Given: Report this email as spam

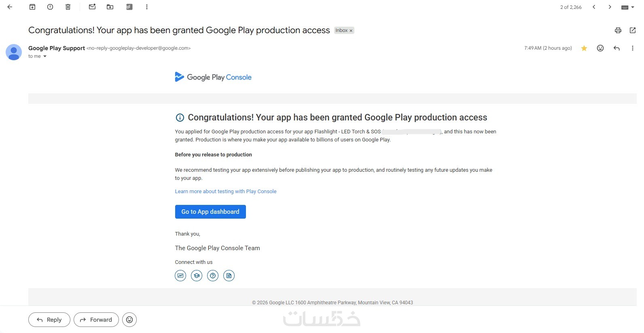Looking at the screenshot, I should click(50, 7).
